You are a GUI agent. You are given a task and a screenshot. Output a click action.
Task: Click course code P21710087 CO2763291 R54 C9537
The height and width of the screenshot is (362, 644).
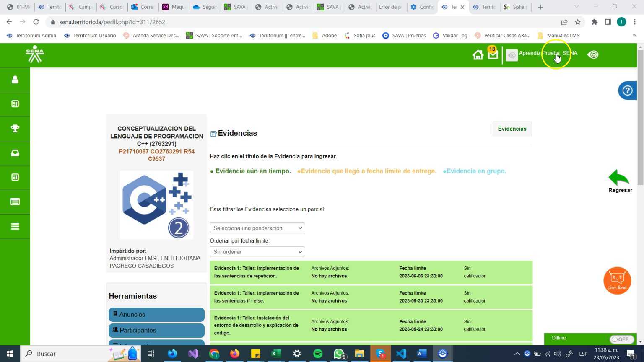coord(156,155)
